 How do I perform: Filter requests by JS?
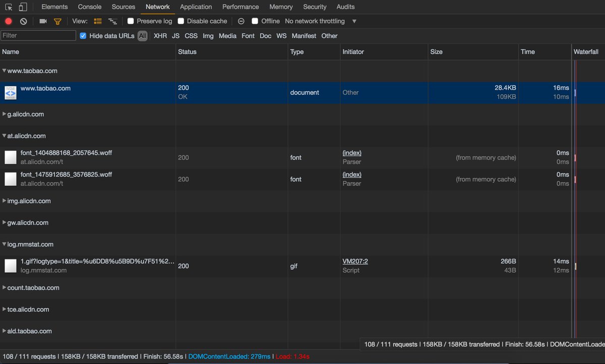coord(175,36)
